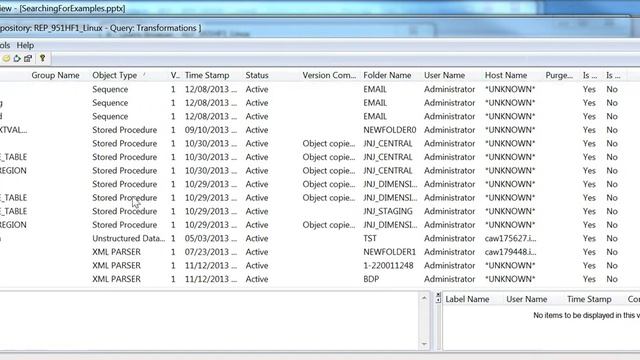Click the small pin icon beside Label Name
Viewport: 640px width, 360px height.
pos(438,300)
